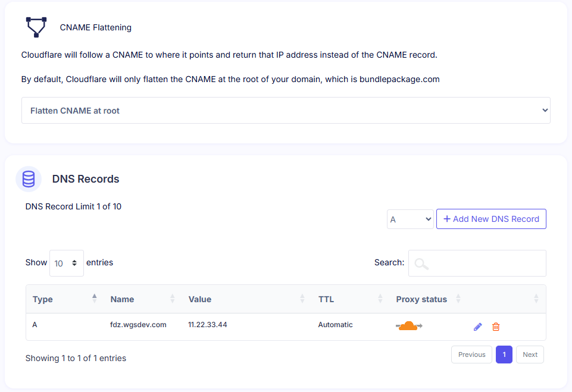The height and width of the screenshot is (392, 572).
Task: Click the 11.22.33.44 value cell
Action: (x=208, y=325)
